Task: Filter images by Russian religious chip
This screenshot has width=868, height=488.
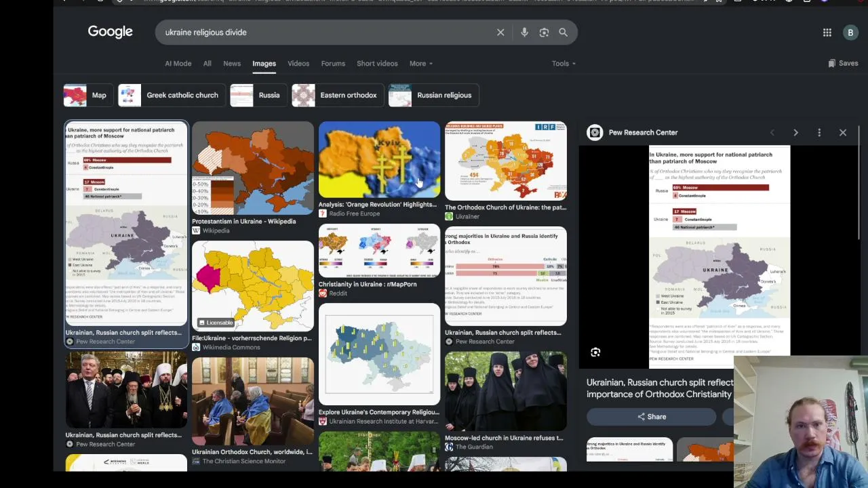Action: pos(433,96)
